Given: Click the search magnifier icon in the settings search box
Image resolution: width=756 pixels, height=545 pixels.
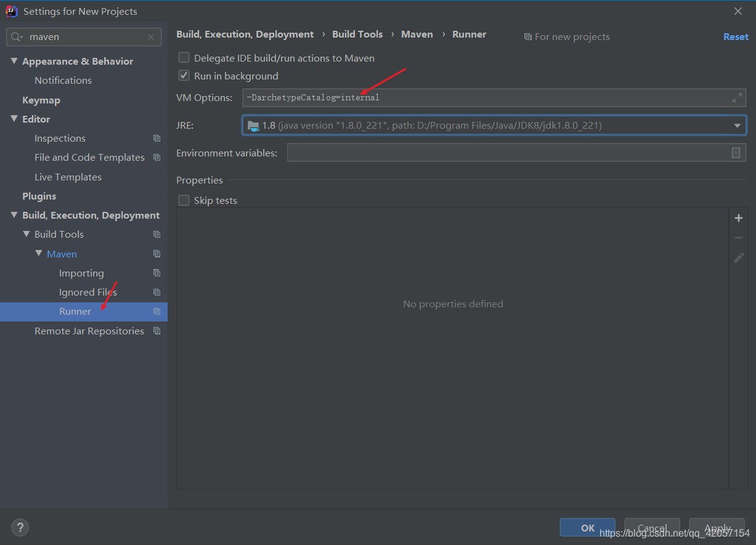Looking at the screenshot, I should click(x=16, y=37).
